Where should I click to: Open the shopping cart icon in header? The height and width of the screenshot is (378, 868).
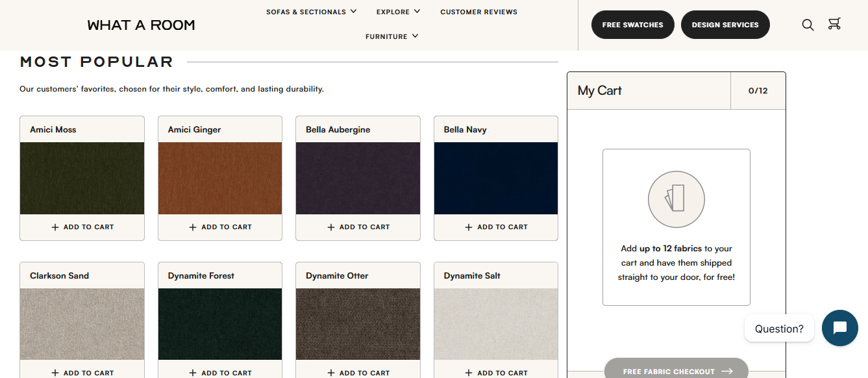[834, 24]
